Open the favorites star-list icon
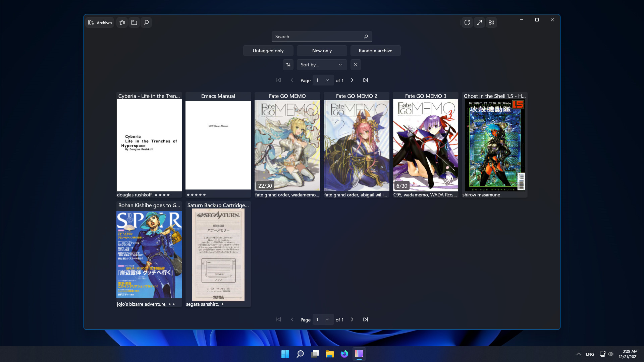The image size is (644, 362). [x=122, y=22]
